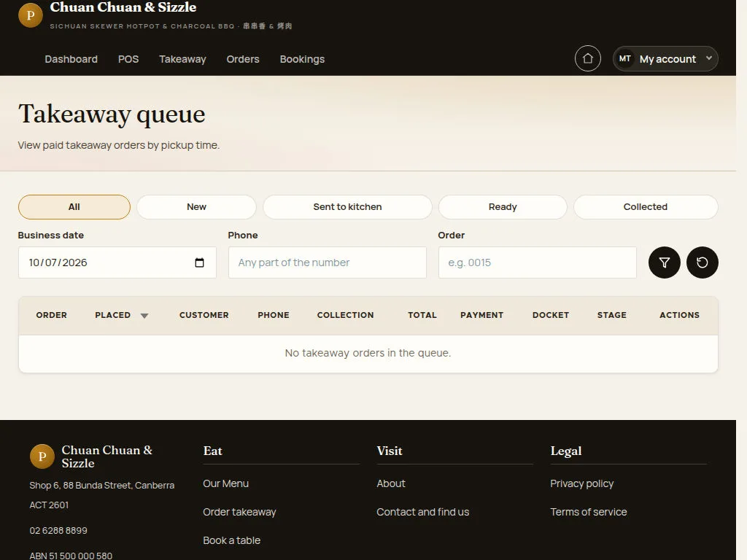Click the Shop 6, 88 Bunda Street address

102,495
